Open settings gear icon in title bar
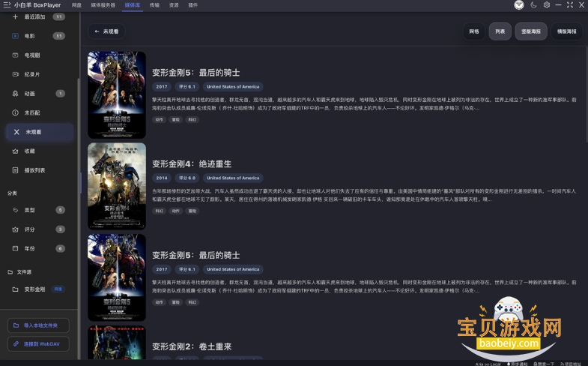The image size is (588, 366). (547, 5)
